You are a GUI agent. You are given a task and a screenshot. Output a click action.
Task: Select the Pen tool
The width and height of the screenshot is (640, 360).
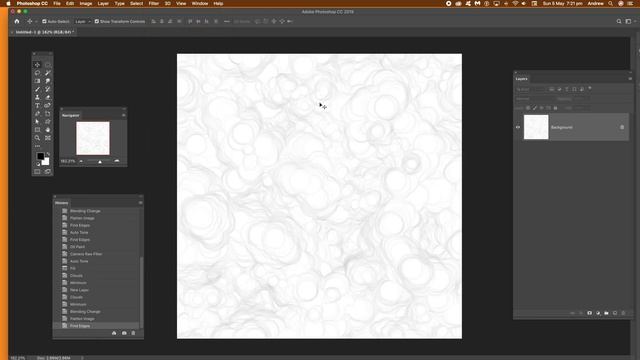point(37,114)
